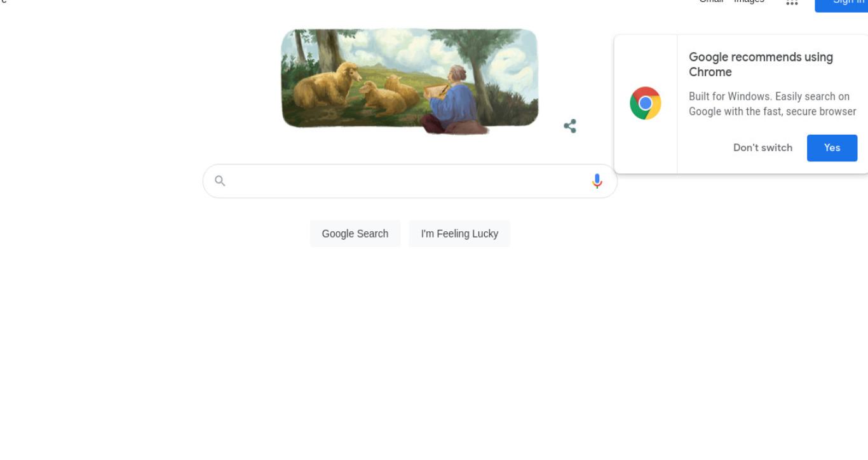868x460 pixels.
Task: Click the Sign in button
Action: 842,3
